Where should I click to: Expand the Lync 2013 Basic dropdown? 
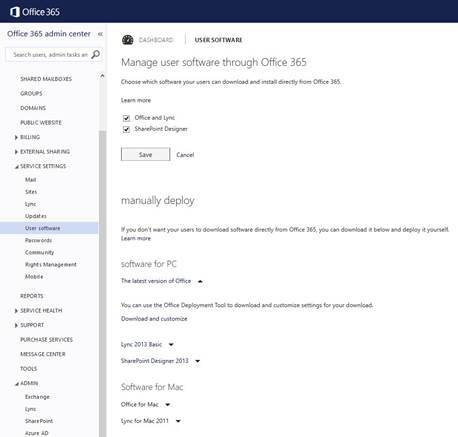point(171,345)
